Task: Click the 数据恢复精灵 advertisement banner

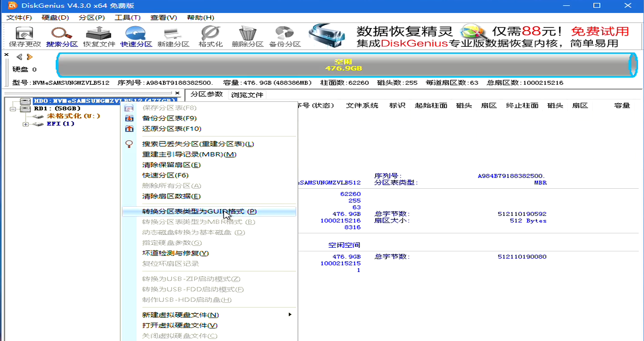Action: point(468,37)
